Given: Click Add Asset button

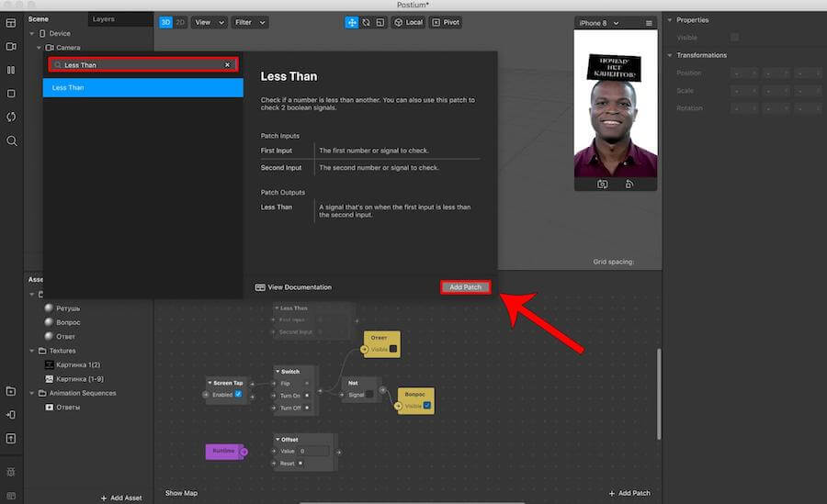Looking at the screenshot, I should (x=121, y=498).
